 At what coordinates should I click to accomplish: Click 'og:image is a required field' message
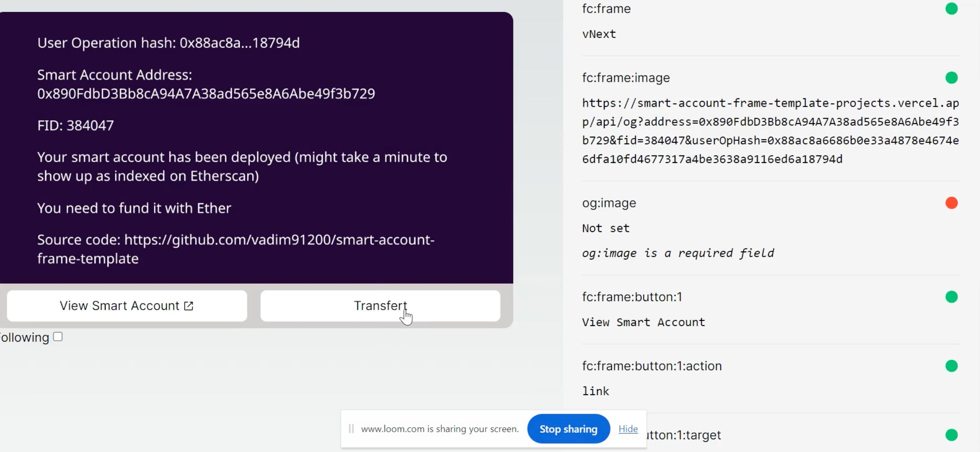tap(678, 253)
